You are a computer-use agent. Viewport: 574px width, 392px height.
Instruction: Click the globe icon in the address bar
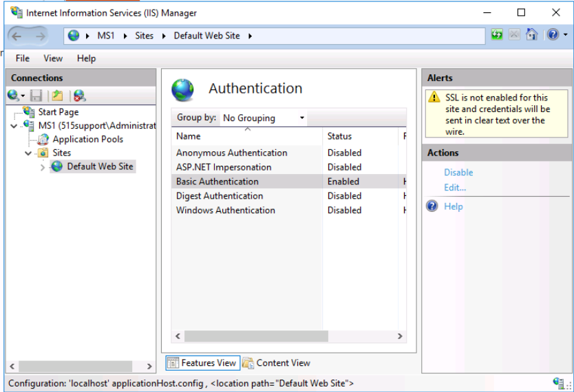click(x=74, y=36)
